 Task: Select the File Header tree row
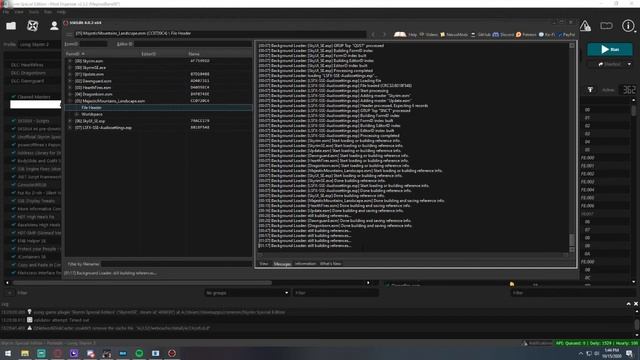pyautogui.click(x=158, y=108)
